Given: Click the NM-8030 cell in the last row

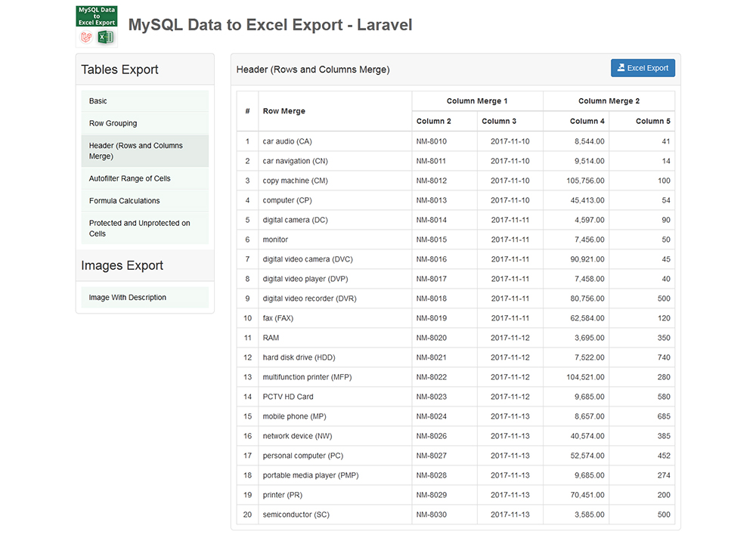Looking at the screenshot, I should (432, 514).
